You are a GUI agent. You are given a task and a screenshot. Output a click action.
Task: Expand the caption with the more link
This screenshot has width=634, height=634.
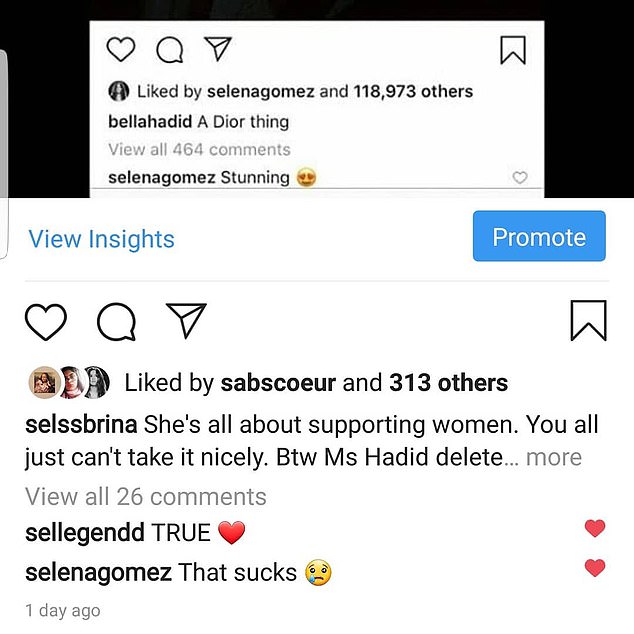tap(554, 458)
